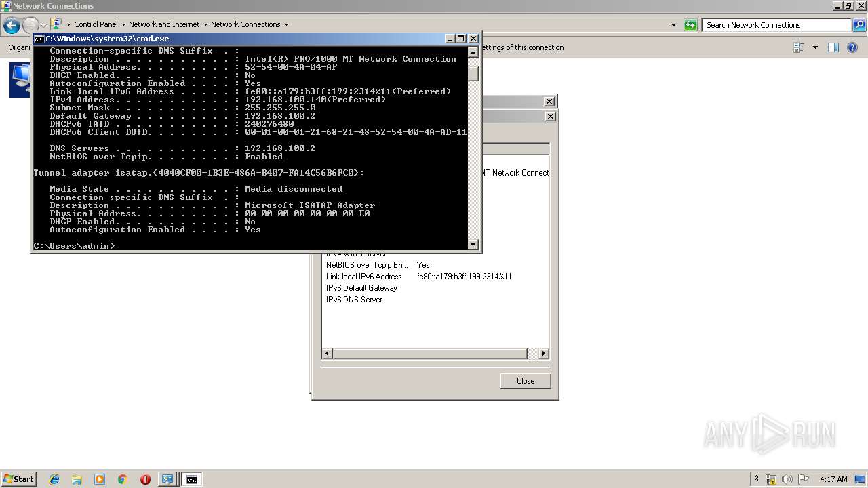
Task: Click scroll left arrow in details list
Action: point(328,354)
